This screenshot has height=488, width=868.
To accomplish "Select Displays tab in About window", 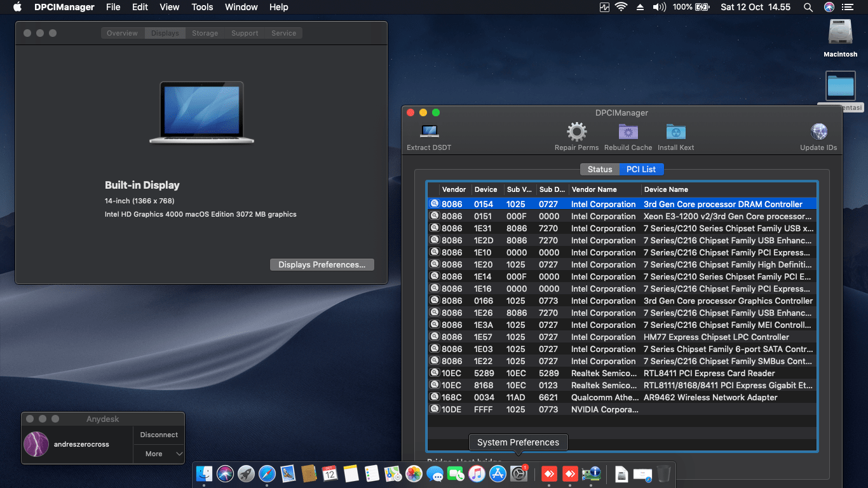I will pyautogui.click(x=165, y=33).
